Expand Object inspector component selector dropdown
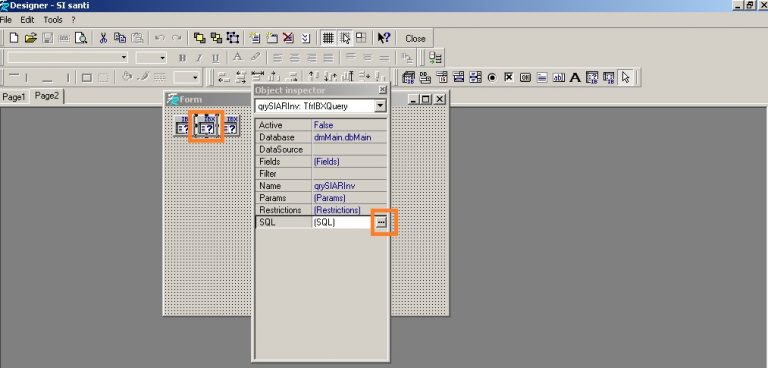Image resolution: width=768 pixels, height=368 pixels. [x=380, y=106]
